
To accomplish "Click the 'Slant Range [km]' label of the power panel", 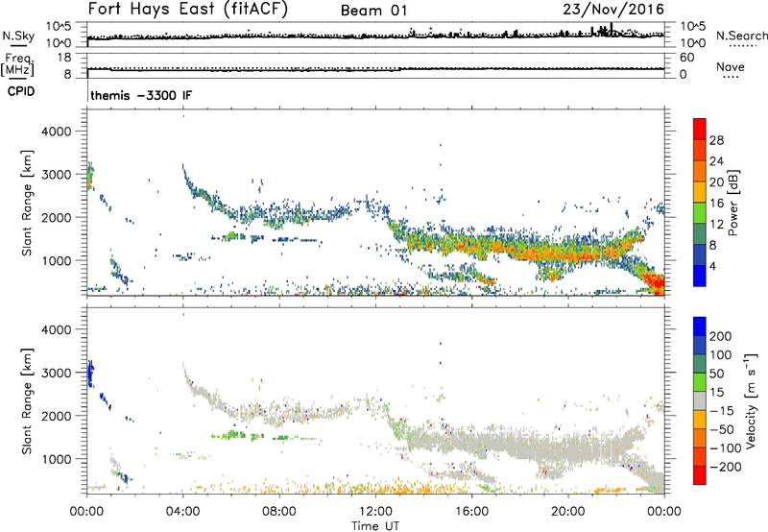I will (27, 203).
